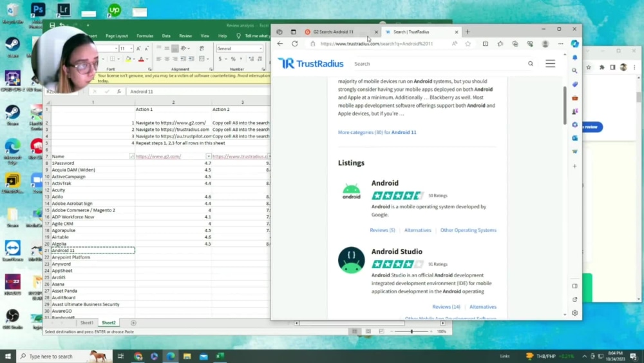Open Reviews (14) link for Android Studio

point(446,307)
